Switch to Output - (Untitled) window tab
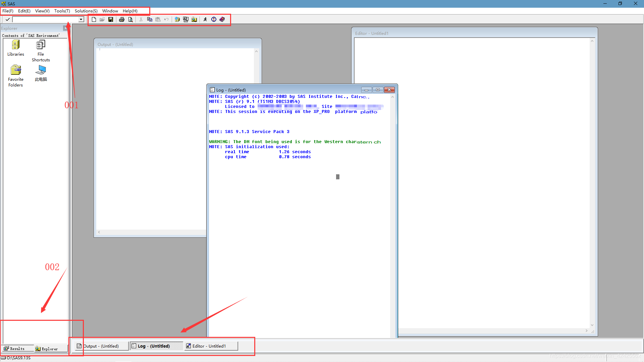644x362 pixels. tap(101, 346)
